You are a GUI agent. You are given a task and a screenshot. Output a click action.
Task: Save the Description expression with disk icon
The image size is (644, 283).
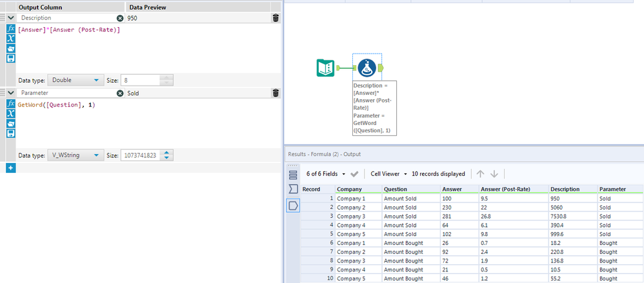[x=11, y=58]
